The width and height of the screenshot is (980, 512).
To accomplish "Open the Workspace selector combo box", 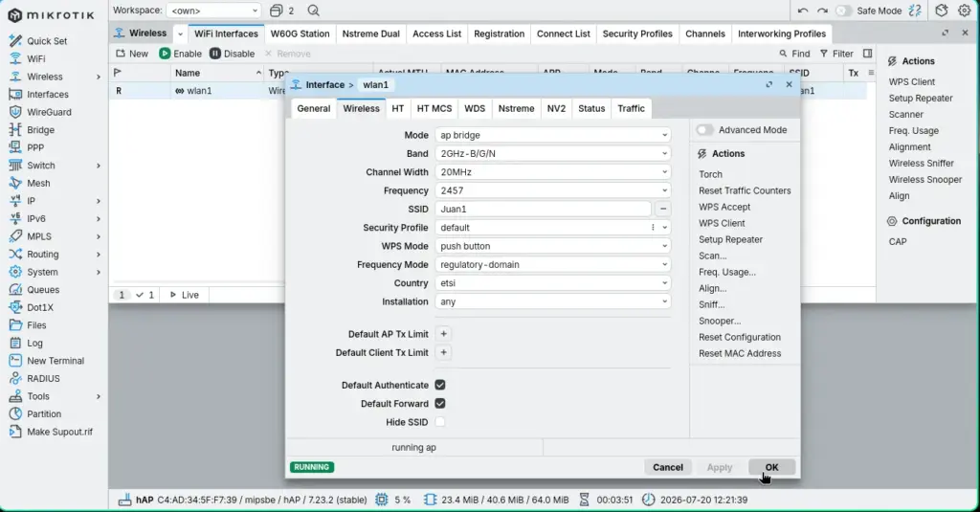I will click(x=213, y=11).
